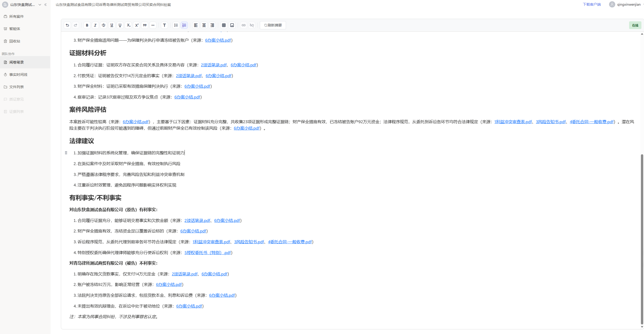The height and width of the screenshot is (334, 644).
Task: Collapse the left sidebar
Action: coord(46,5)
